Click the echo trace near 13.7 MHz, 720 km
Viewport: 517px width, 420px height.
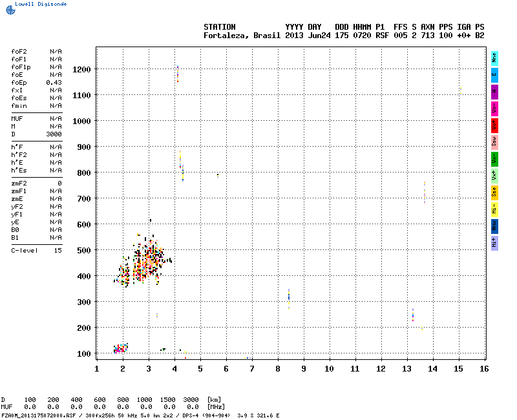425,193
